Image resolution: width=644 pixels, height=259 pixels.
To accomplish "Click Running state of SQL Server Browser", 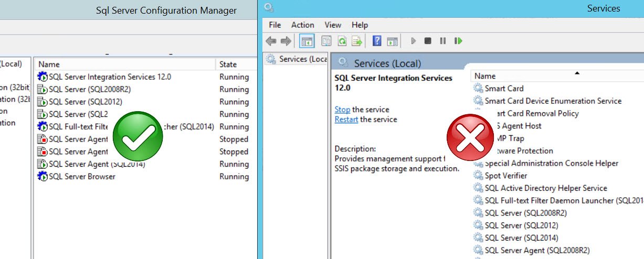I will click(x=234, y=177).
